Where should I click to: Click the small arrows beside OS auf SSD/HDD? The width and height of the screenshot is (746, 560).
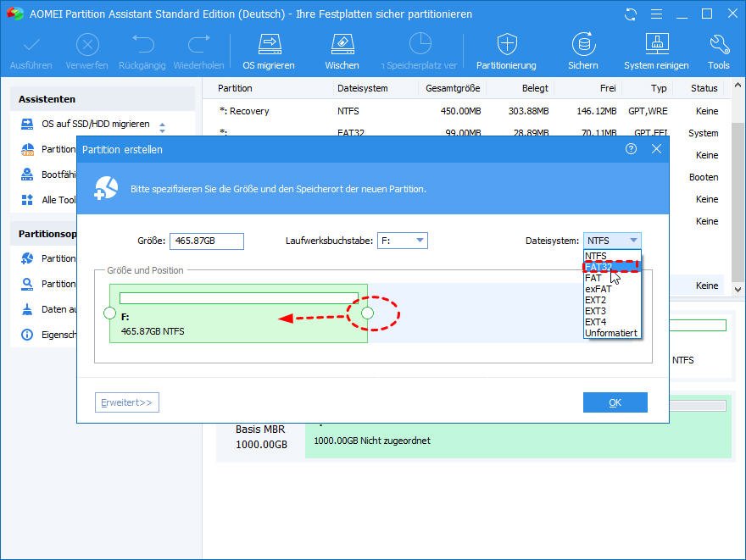point(162,127)
